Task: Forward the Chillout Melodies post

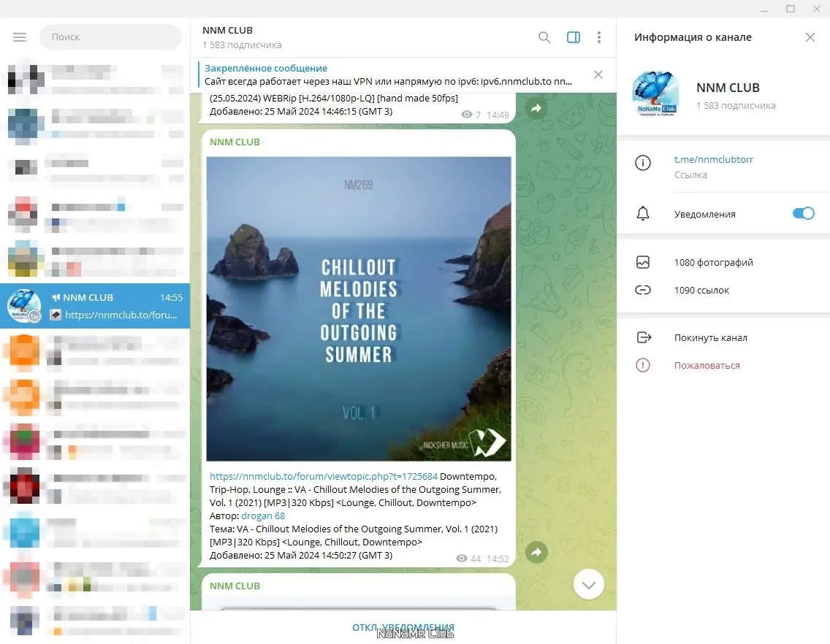Action: (536, 553)
